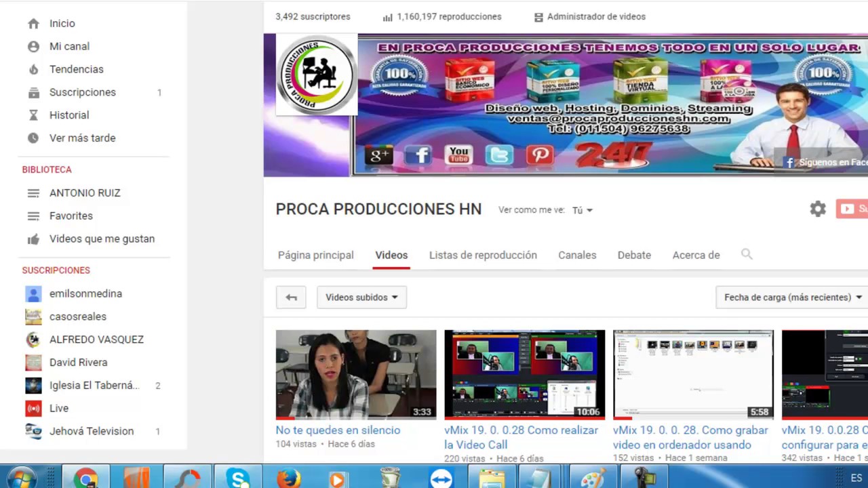This screenshot has width=868, height=488.
Task: Open the Acerca de tab
Action: [x=696, y=255]
